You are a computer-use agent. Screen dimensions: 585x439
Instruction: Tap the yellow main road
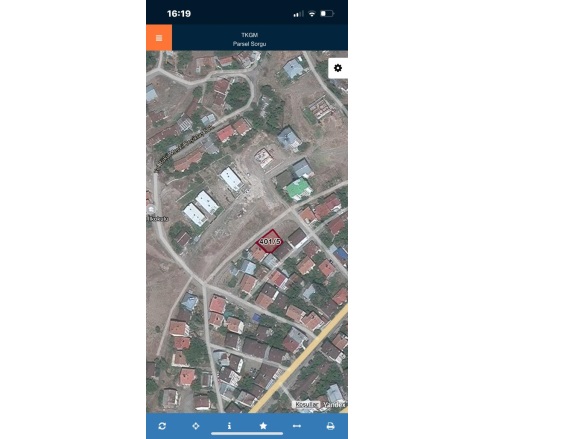pyautogui.click(x=298, y=360)
